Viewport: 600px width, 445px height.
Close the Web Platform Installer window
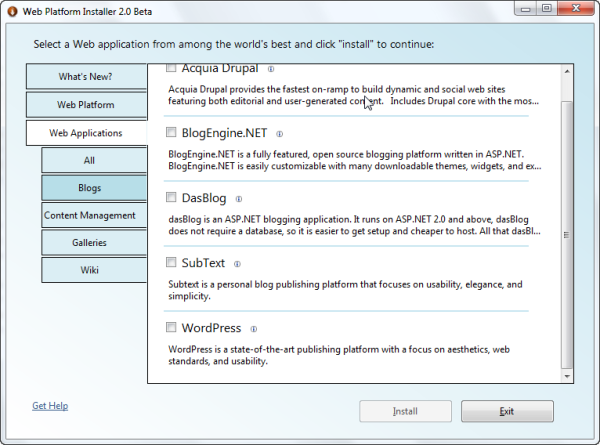click(576, 8)
